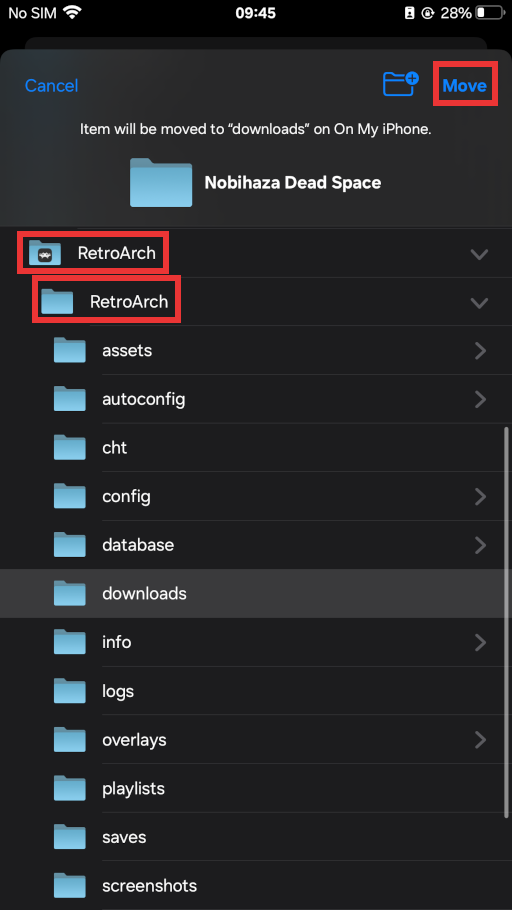
Task: Tap the new folder icon
Action: point(401,84)
